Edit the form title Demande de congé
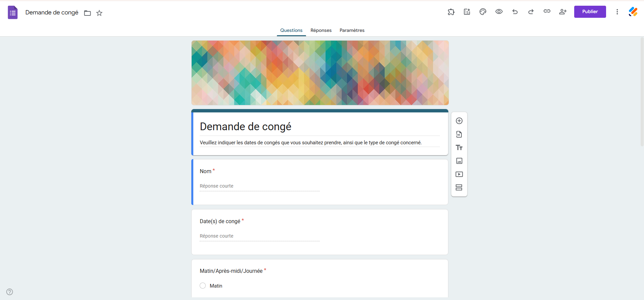644x300 pixels. 246,127
